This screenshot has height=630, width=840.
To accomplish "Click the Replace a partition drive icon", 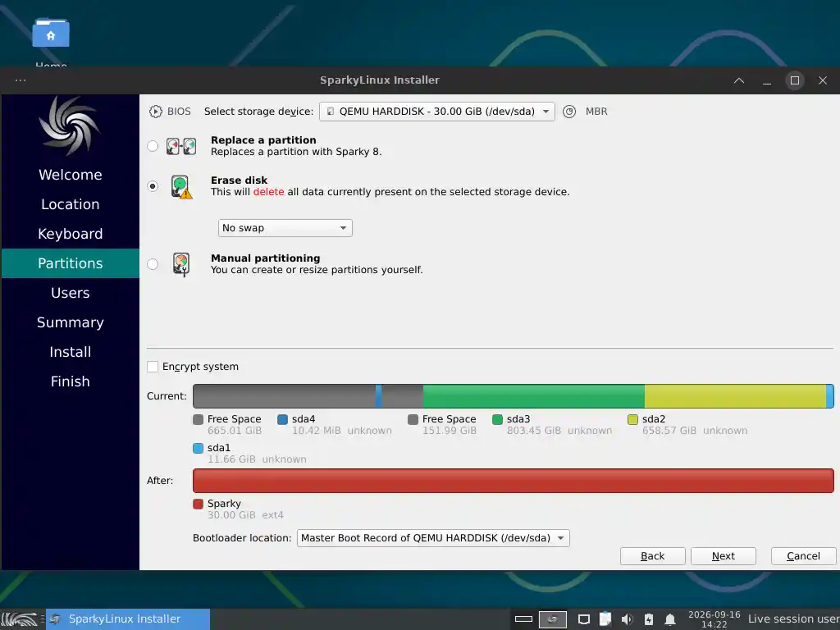I will pos(181,146).
